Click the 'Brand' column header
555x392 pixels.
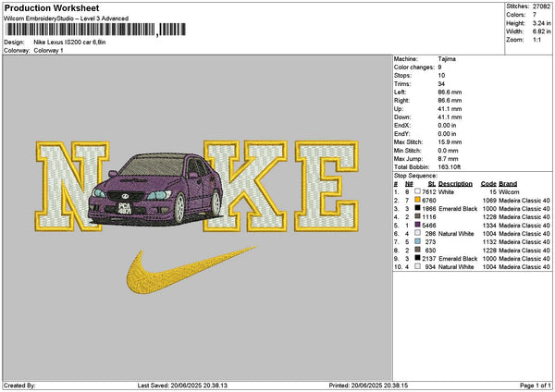click(508, 184)
